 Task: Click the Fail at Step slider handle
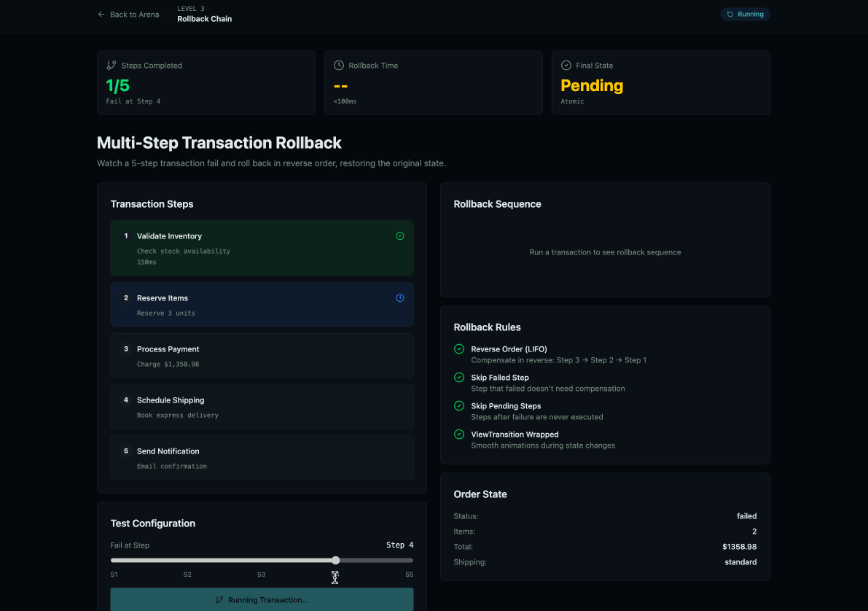pos(335,561)
